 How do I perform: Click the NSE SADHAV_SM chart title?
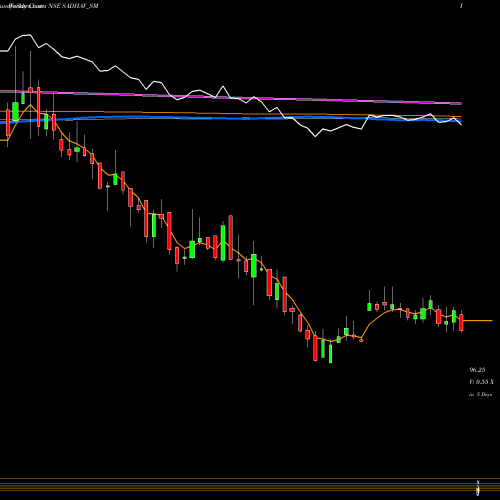coord(73,6)
